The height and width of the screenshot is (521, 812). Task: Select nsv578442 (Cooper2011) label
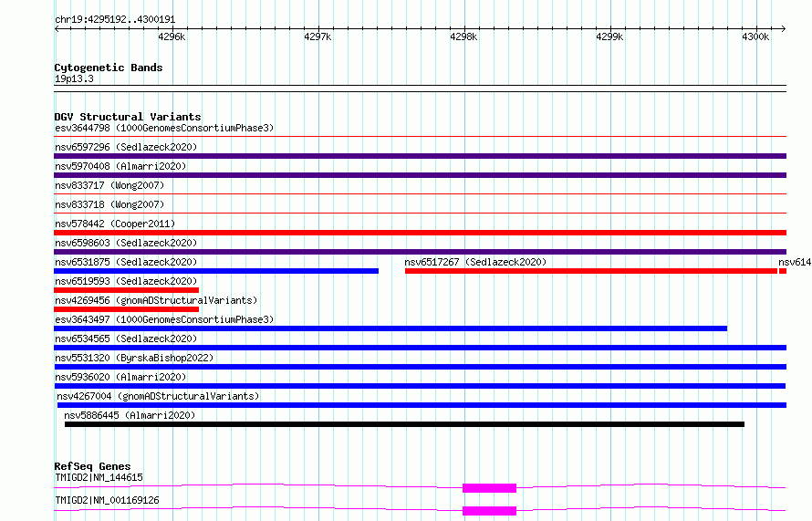[115, 224]
